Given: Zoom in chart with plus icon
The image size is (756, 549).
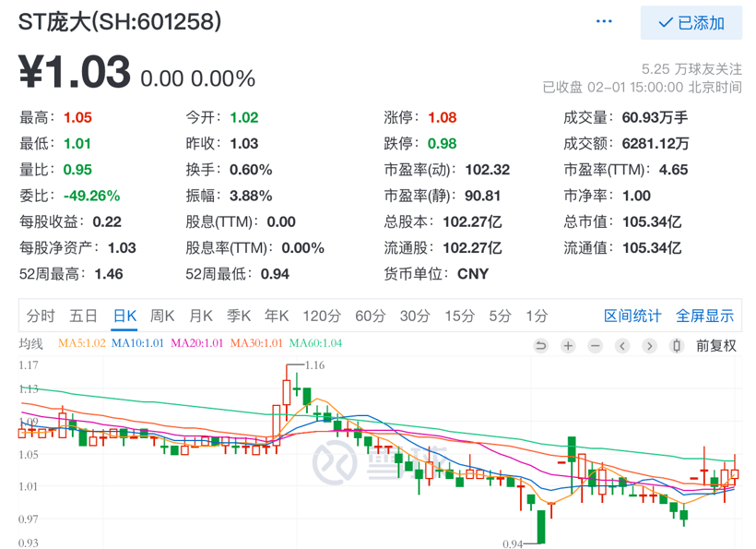Looking at the screenshot, I should pyautogui.click(x=568, y=346).
